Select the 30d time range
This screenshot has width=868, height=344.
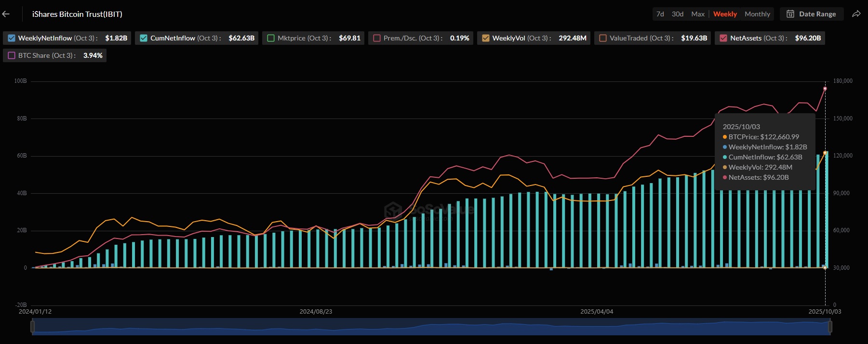(677, 14)
